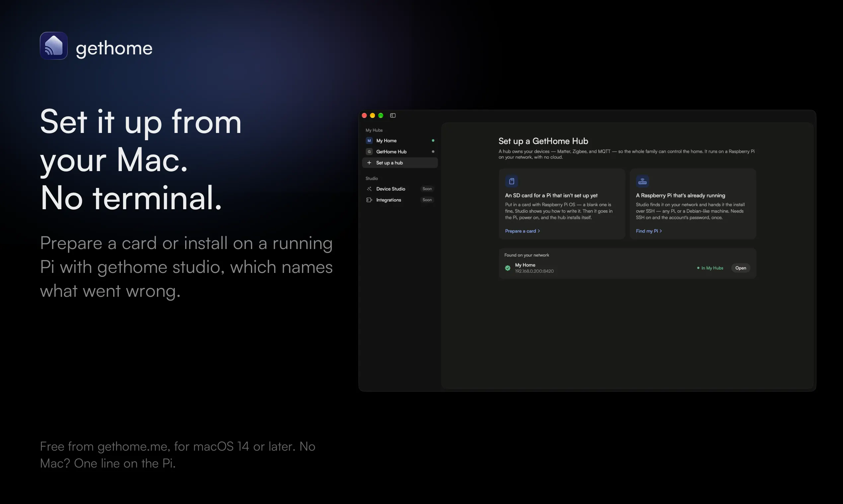The height and width of the screenshot is (504, 843).
Task: Click the red close window button
Action: (364, 115)
